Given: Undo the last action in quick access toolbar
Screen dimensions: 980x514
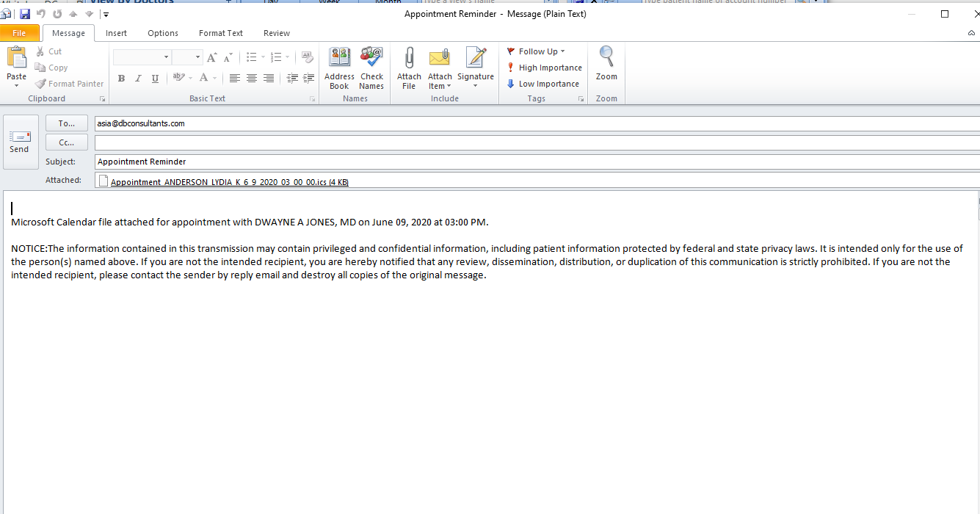Looking at the screenshot, I should pyautogui.click(x=41, y=14).
